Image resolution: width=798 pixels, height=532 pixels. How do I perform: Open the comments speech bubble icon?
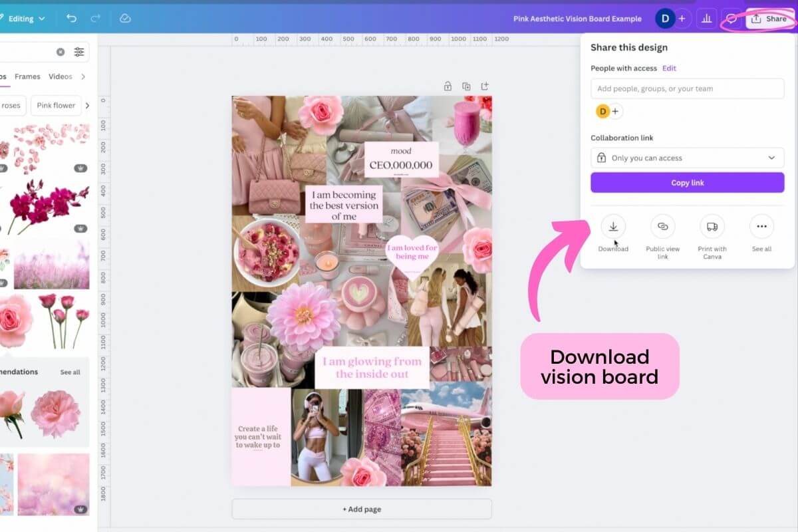[x=731, y=19]
